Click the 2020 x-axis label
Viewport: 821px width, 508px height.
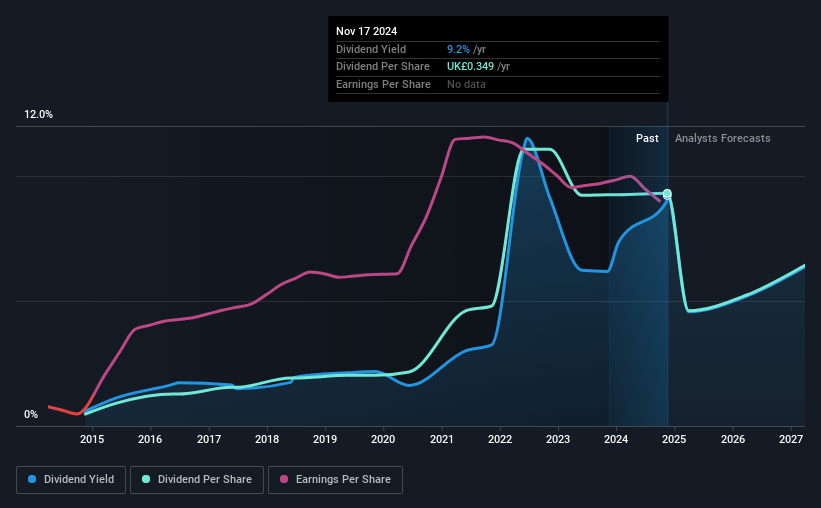tap(383, 439)
